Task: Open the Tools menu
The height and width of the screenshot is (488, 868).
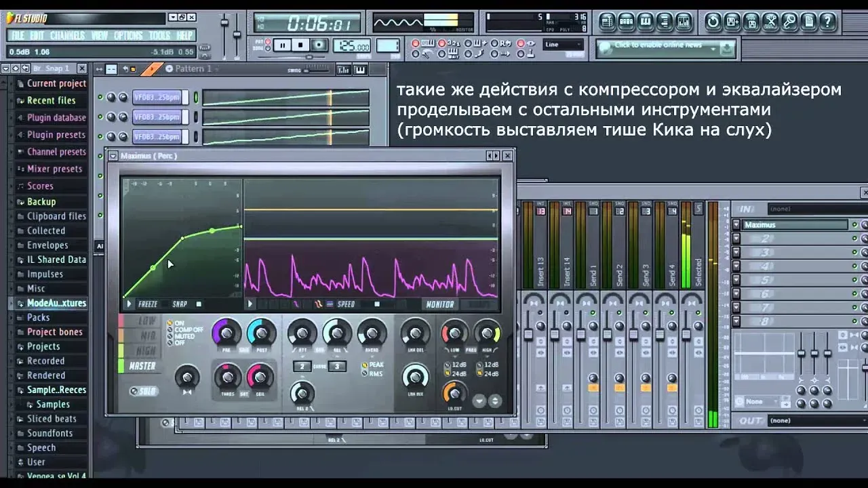Action: coord(160,35)
